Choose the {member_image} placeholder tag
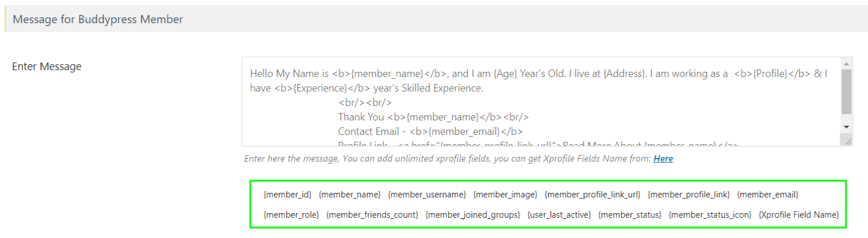 click(x=505, y=194)
